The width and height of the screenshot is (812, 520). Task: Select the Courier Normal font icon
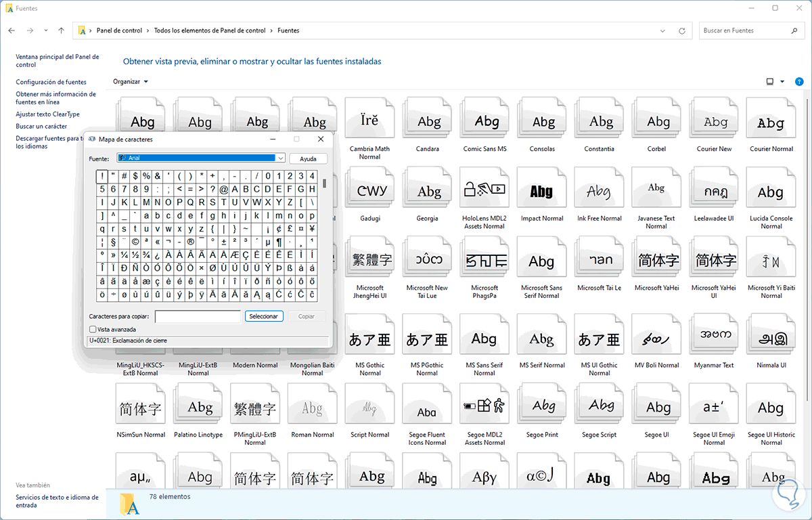coord(771,119)
